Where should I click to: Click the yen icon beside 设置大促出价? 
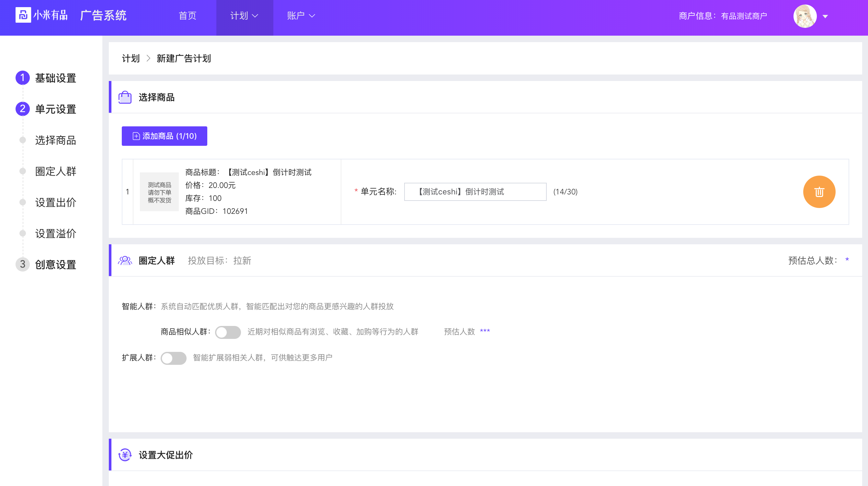pyautogui.click(x=125, y=455)
